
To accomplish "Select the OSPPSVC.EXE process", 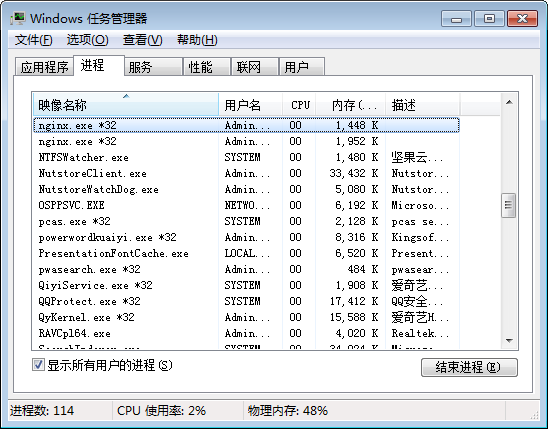I will point(246,205).
